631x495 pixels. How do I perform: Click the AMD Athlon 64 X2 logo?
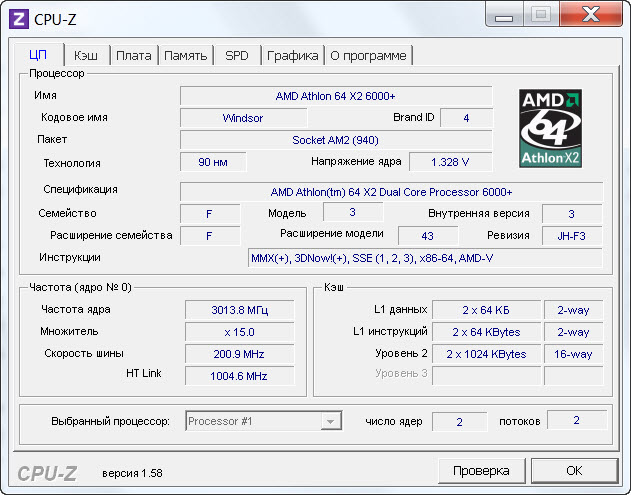(x=550, y=128)
